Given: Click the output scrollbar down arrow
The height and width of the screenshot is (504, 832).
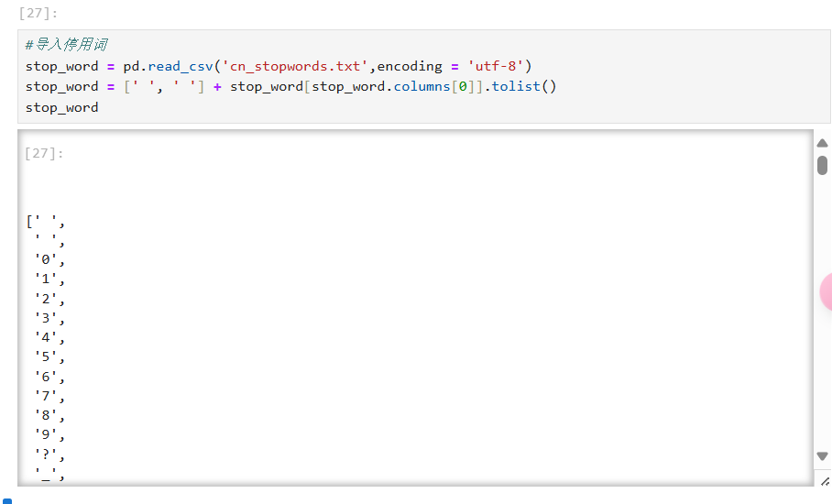Looking at the screenshot, I should click(822, 456).
